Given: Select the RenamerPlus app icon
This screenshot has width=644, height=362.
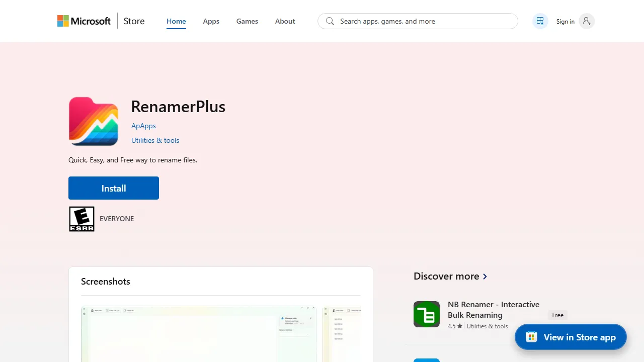Looking at the screenshot, I should (x=93, y=121).
